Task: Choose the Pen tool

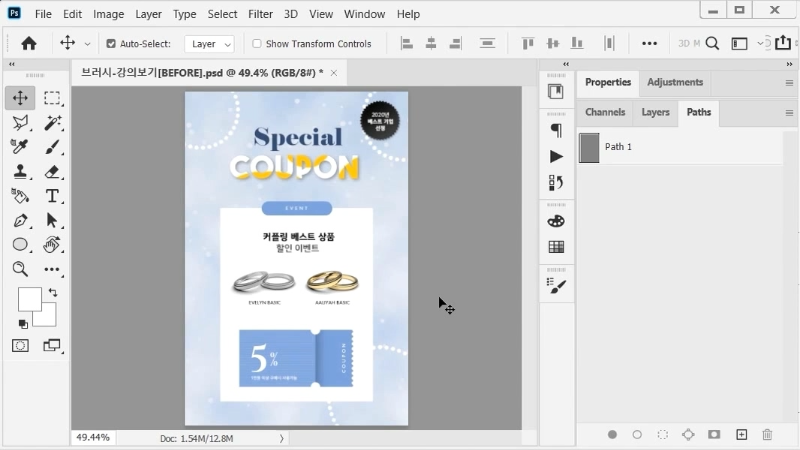Action: [x=20, y=220]
